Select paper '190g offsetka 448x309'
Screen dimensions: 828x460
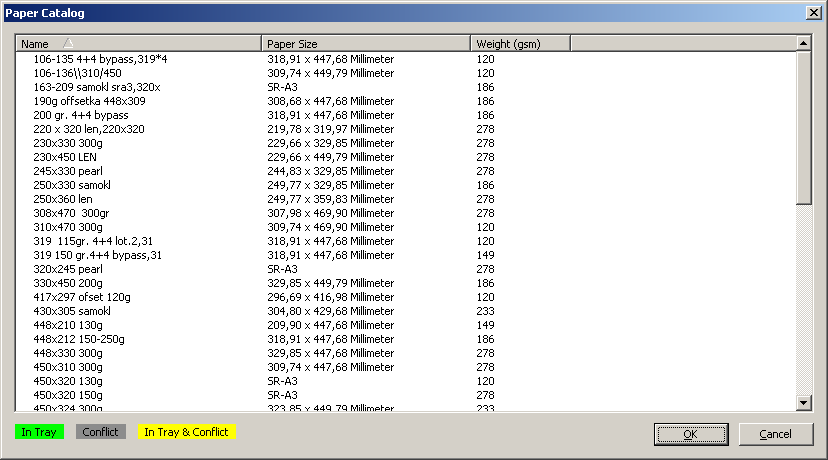89,101
